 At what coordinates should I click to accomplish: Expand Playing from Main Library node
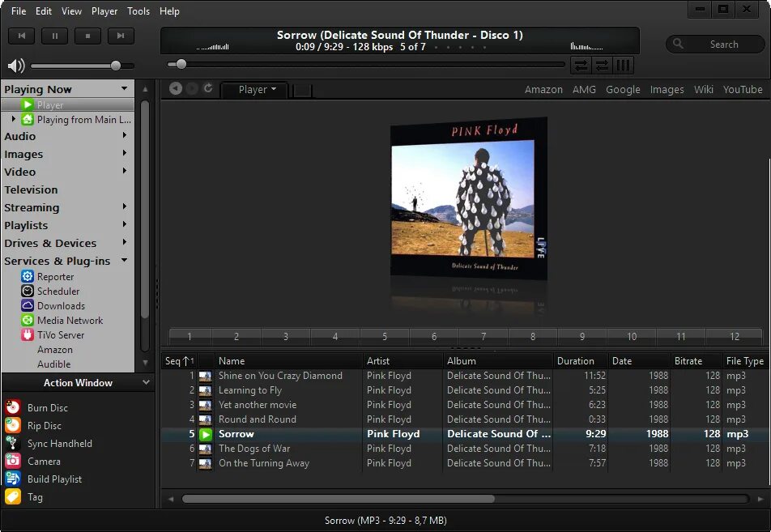tap(14, 119)
